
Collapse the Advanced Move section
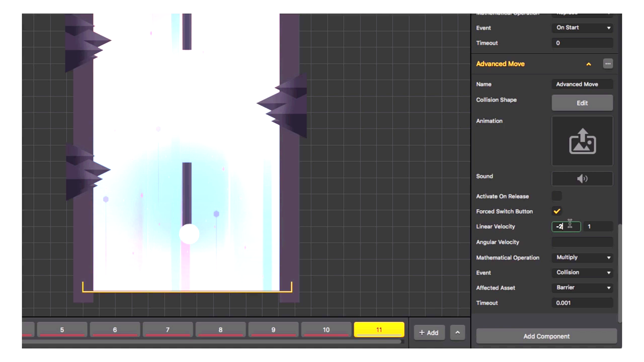[x=589, y=64]
